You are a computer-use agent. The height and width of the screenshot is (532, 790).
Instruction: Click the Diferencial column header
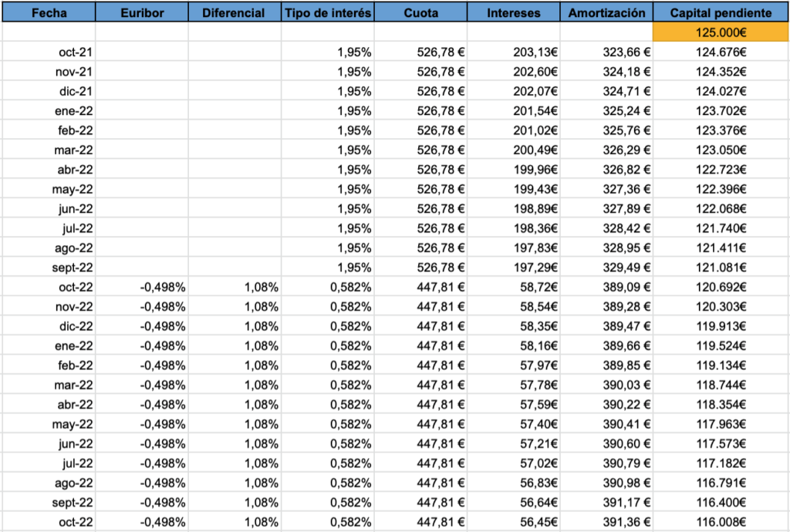coord(235,13)
